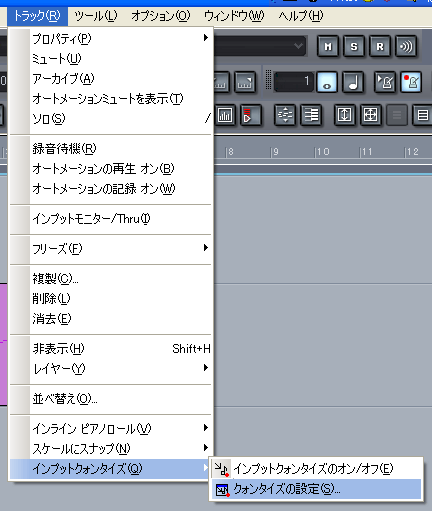The image size is (432, 511).
Task: Open the ヘルプ(H) menu
Action: (301, 16)
